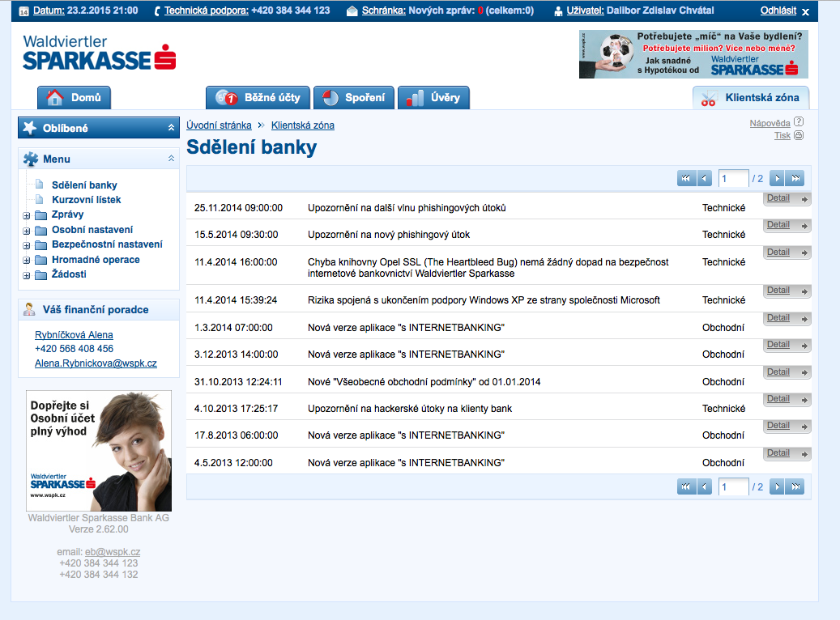The width and height of the screenshot is (840, 620).
Task: Open Detail for Heartbleed Bug message
Action: [787, 253]
